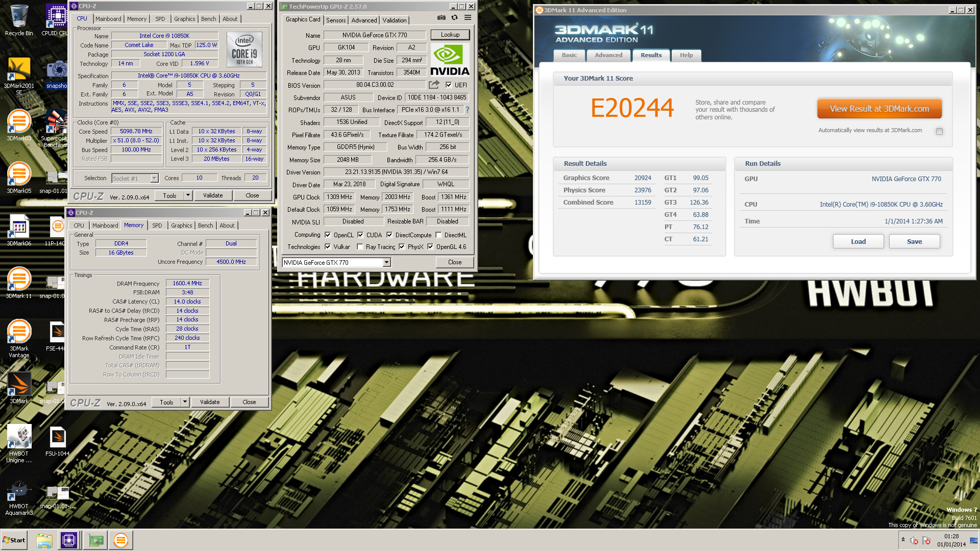Click the BIOS version share/export icon
The width and height of the screenshot is (980, 551).
tap(434, 85)
